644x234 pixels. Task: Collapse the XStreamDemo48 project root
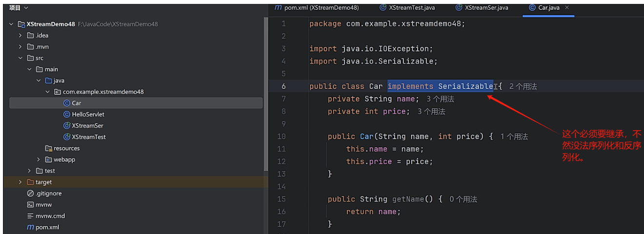[11, 24]
